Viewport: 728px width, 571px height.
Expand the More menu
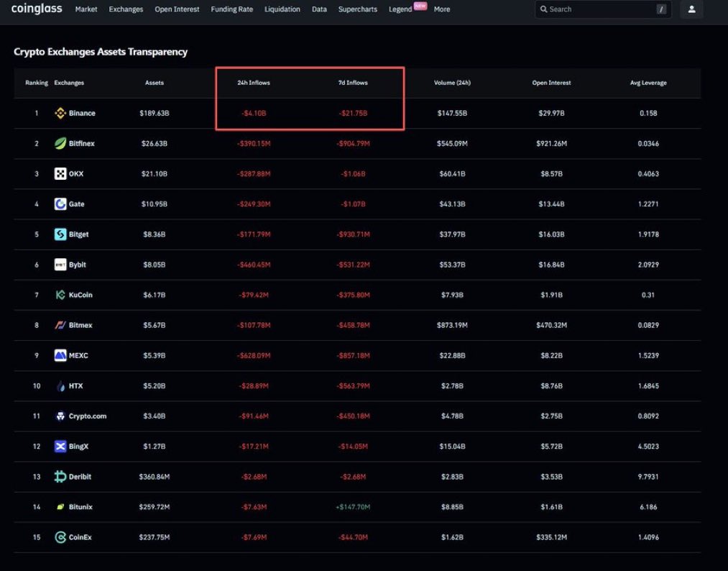[x=442, y=9]
